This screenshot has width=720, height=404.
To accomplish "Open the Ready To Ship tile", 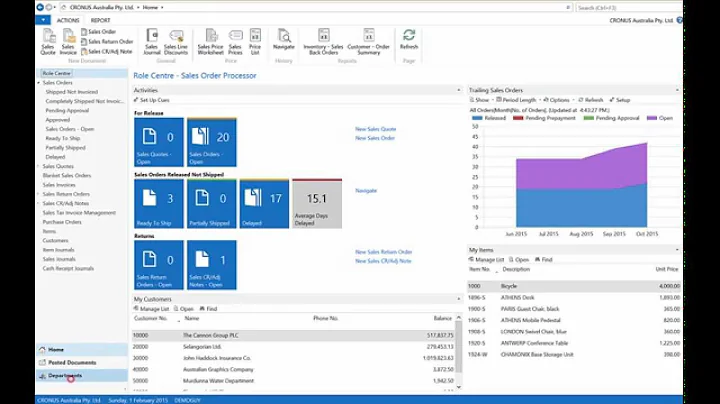I will tap(159, 203).
